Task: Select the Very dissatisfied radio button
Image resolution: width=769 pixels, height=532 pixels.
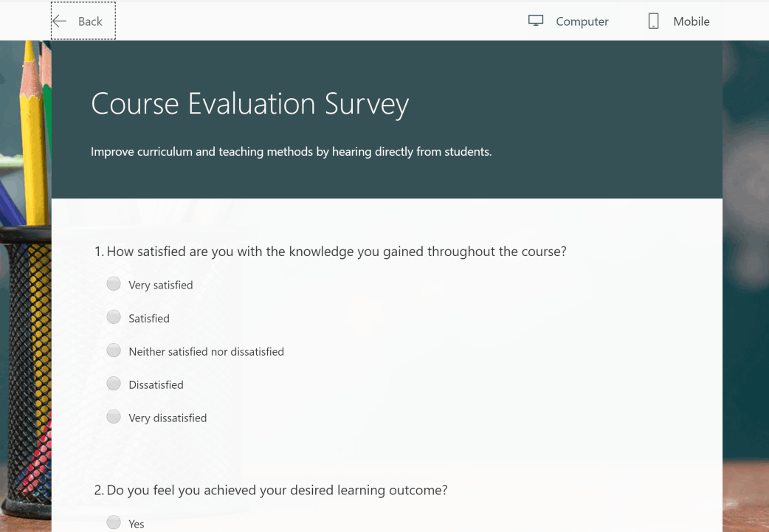Action: [114, 417]
